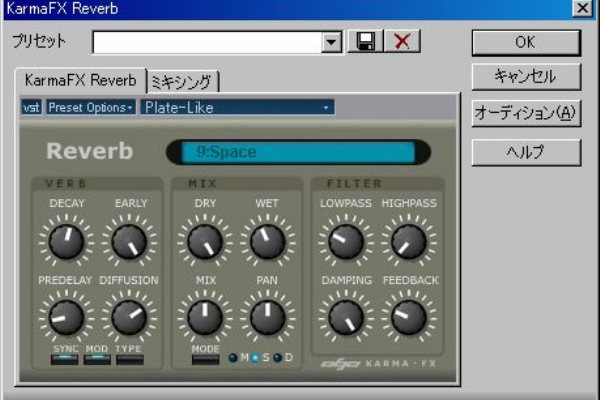Click the FEEDBACK knob
Image resolution: width=600 pixels, height=400 pixels.
click(409, 317)
